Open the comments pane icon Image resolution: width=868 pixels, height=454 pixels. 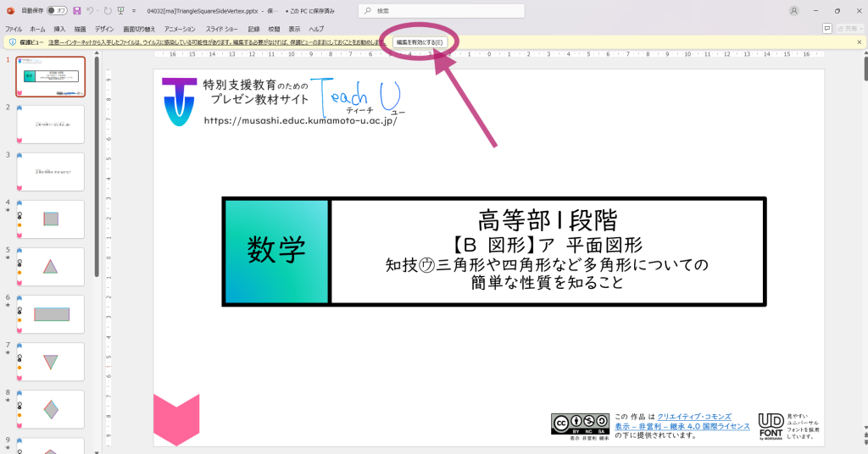[x=827, y=28]
